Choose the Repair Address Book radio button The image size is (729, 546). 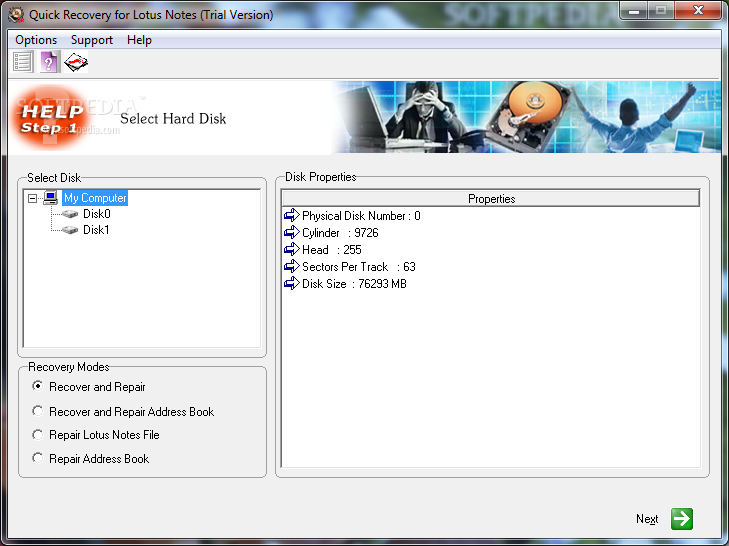pos(38,458)
